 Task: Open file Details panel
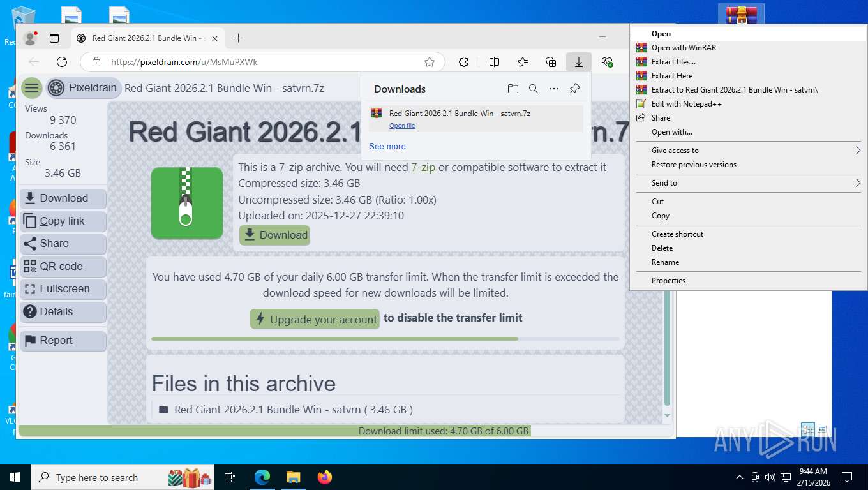[63, 312]
